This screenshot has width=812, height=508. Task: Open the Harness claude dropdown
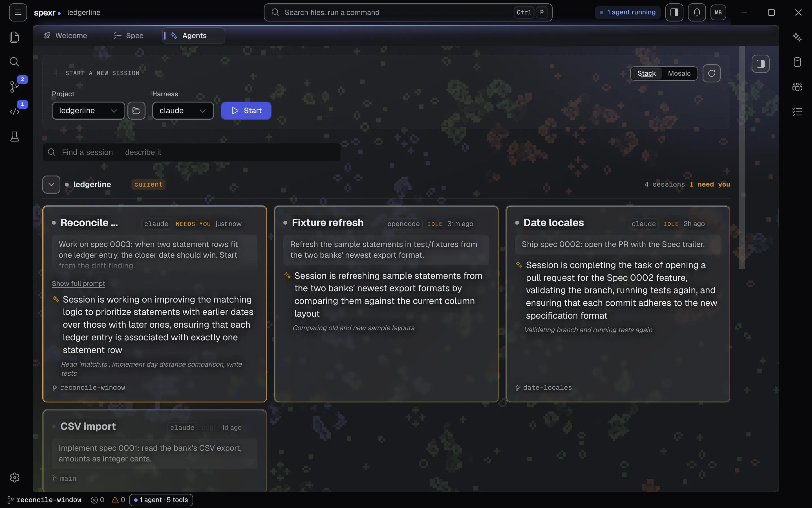point(183,111)
